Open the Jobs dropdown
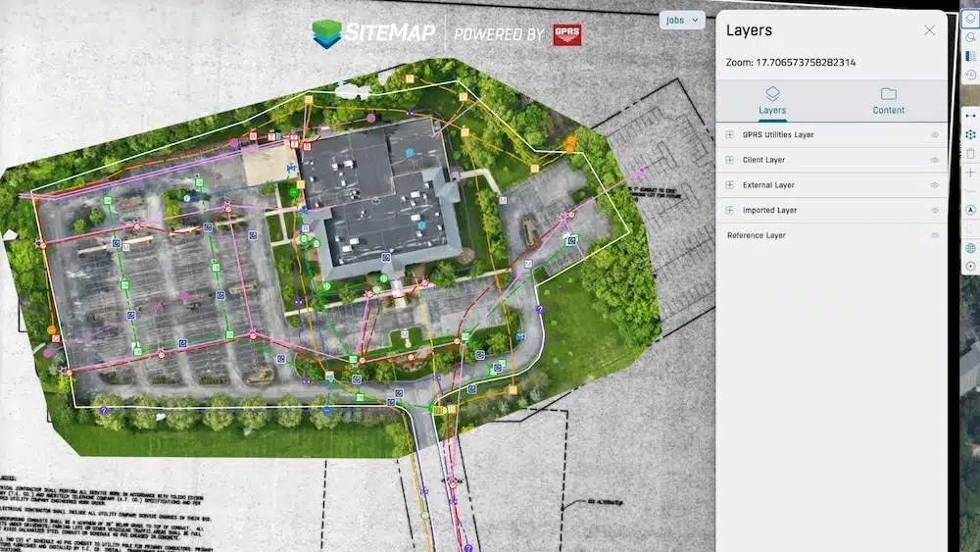The image size is (980, 552). click(682, 20)
